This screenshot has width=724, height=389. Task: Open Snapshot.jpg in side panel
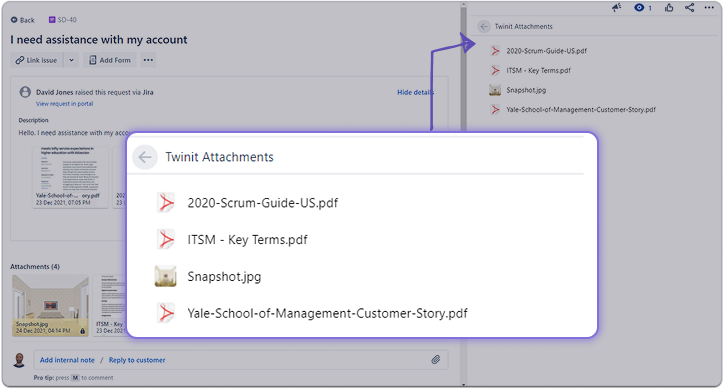tap(526, 90)
